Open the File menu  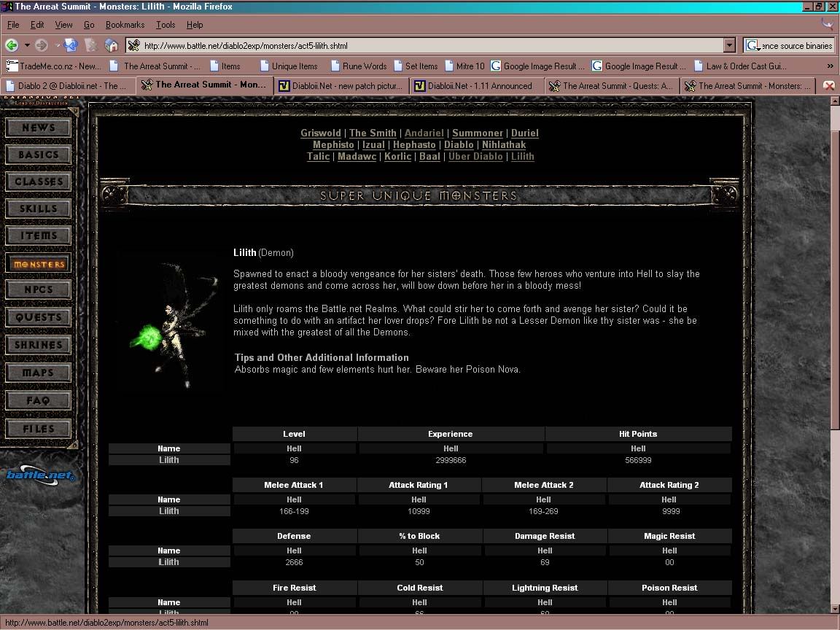[x=13, y=25]
